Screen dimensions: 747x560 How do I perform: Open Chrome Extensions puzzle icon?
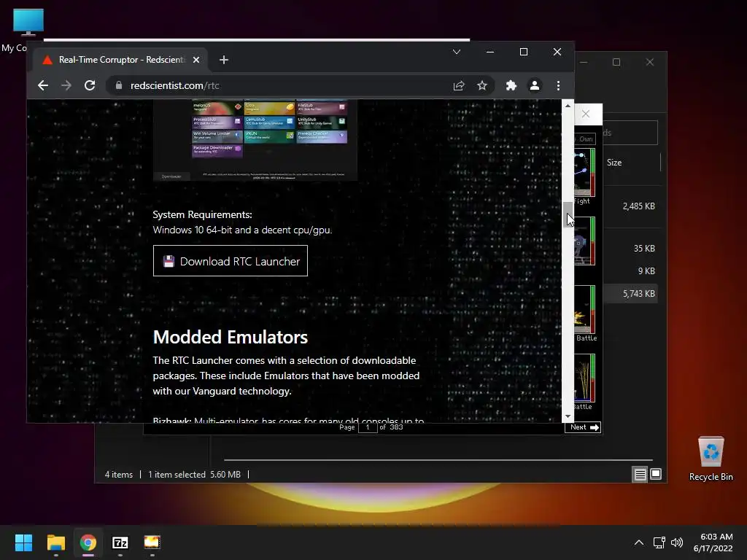pyautogui.click(x=511, y=86)
